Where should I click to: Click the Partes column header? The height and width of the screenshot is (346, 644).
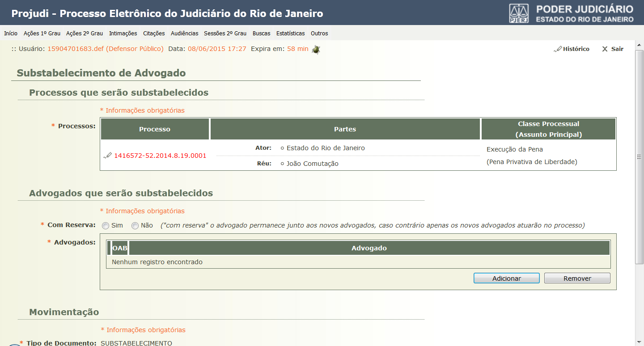pyautogui.click(x=345, y=129)
